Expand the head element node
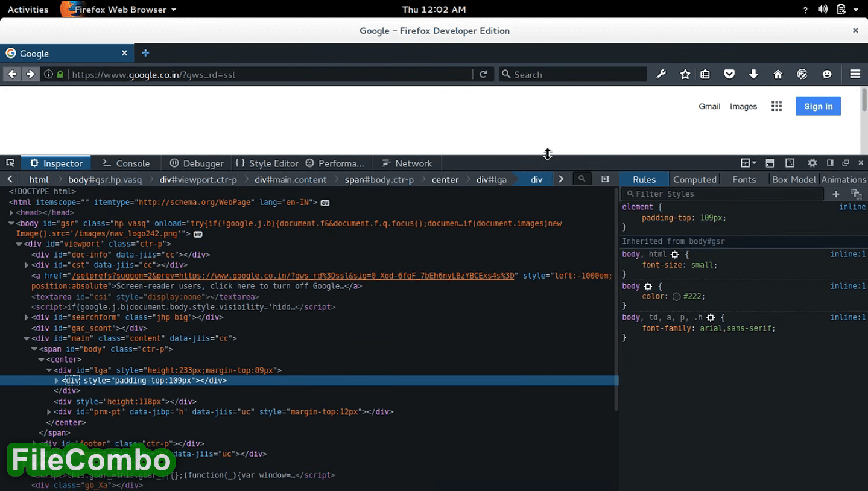 click(11, 212)
